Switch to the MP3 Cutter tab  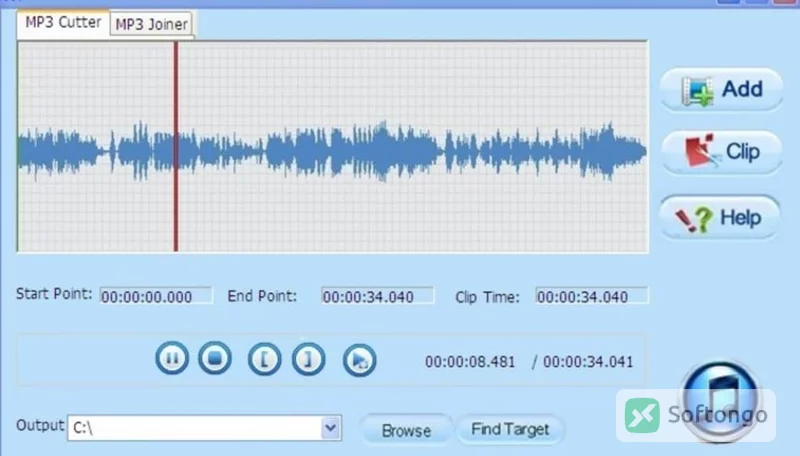(x=63, y=23)
